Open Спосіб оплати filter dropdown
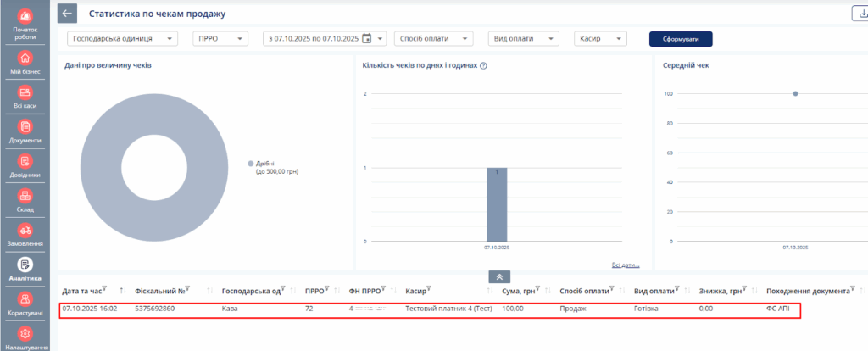Image resolution: width=868 pixels, height=351 pixels. point(434,38)
